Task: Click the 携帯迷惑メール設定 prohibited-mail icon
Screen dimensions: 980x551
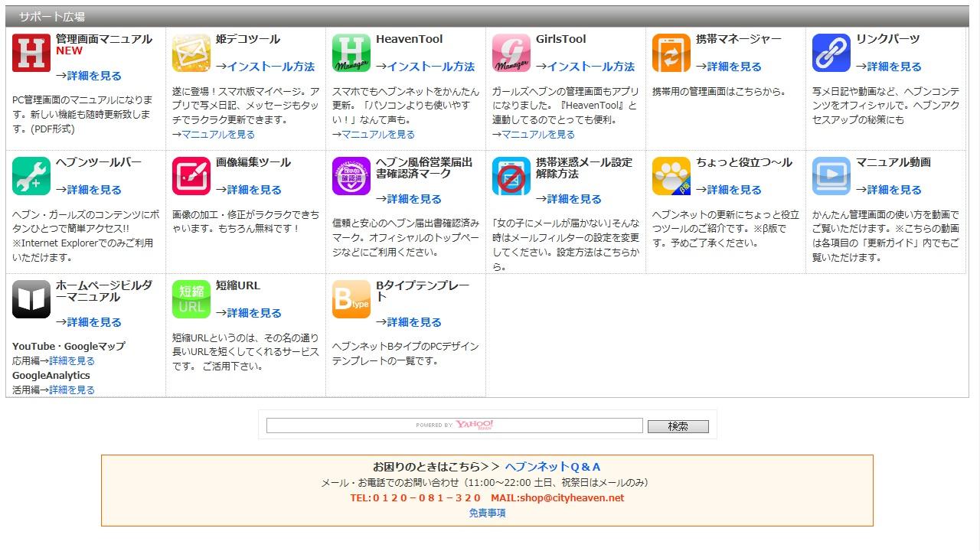Action: coord(511,176)
